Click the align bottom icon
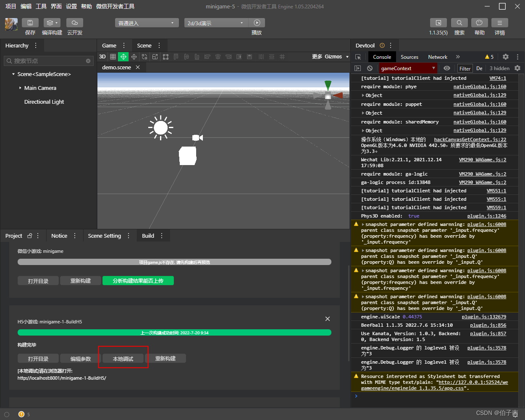525x420 pixels. pos(197,57)
